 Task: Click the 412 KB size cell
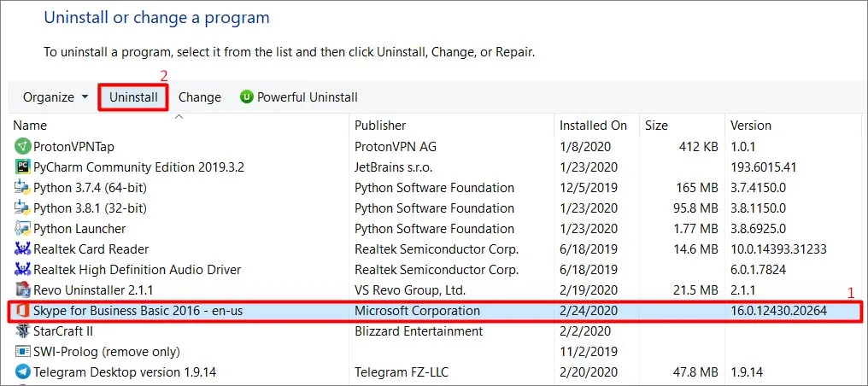click(697, 147)
